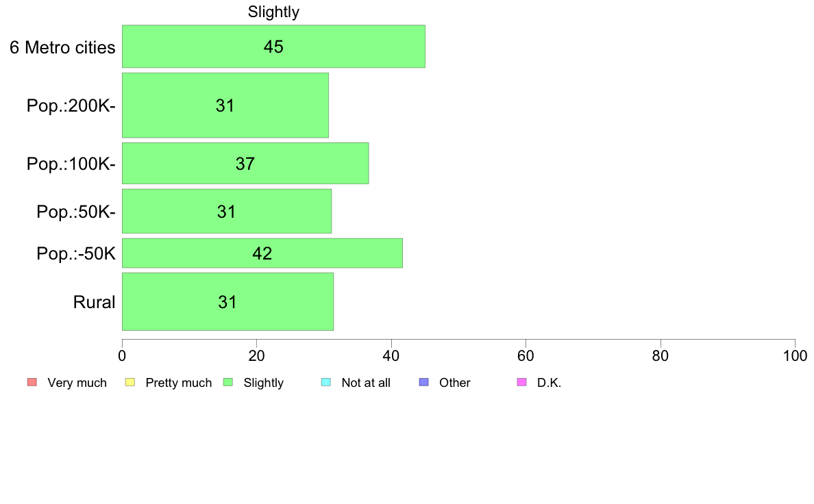Click the green Slightly legend swatch
814x504 pixels.
pyautogui.click(x=228, y=383)
